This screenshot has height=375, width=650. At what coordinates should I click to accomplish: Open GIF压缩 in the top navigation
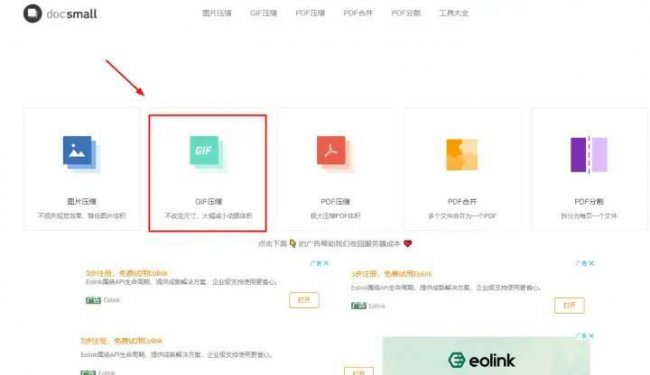(263, 13)
